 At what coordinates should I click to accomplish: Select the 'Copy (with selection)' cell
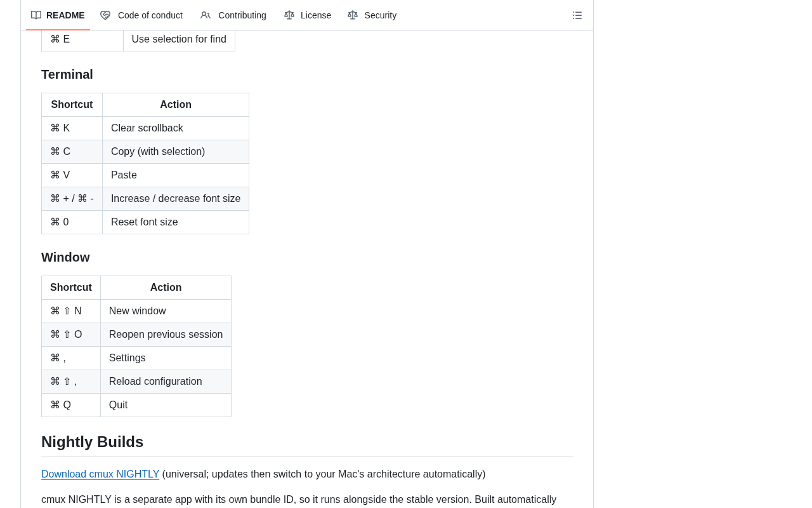(x=176, y=152)
